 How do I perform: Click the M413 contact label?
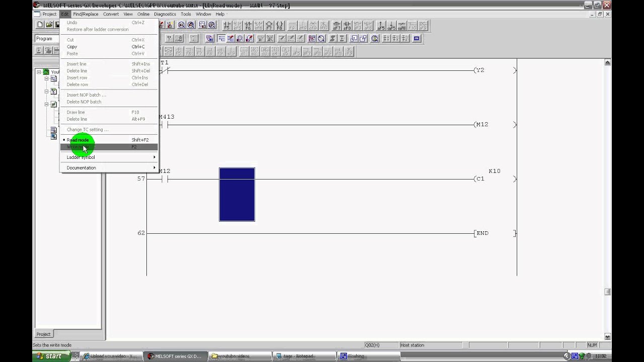(x=167, y=117)
